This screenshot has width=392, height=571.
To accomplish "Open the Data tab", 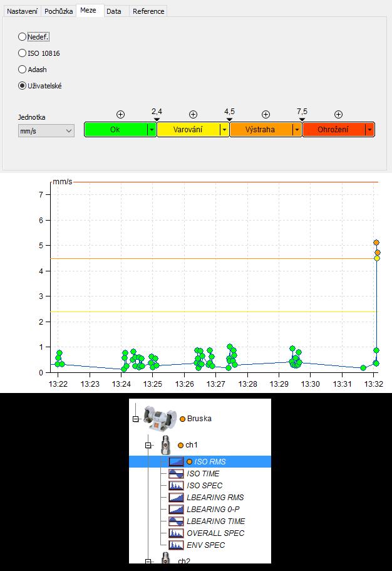I will [114, 11].
